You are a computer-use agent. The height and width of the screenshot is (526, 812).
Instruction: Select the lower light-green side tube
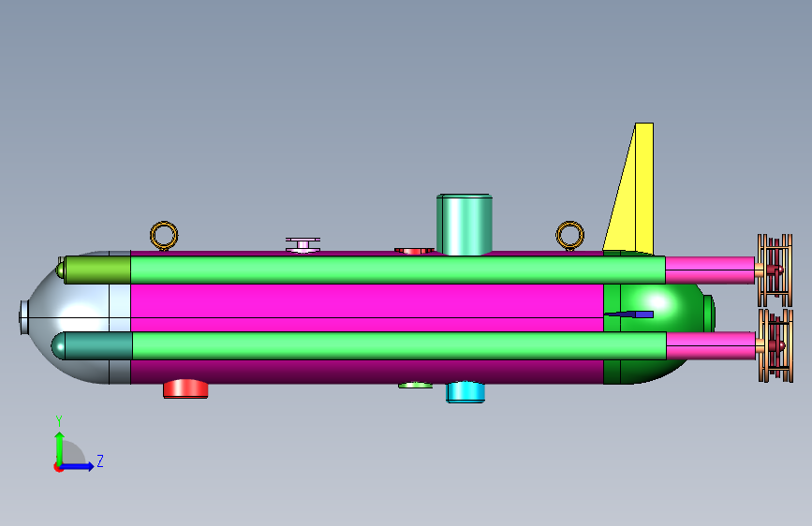(399, 346)
